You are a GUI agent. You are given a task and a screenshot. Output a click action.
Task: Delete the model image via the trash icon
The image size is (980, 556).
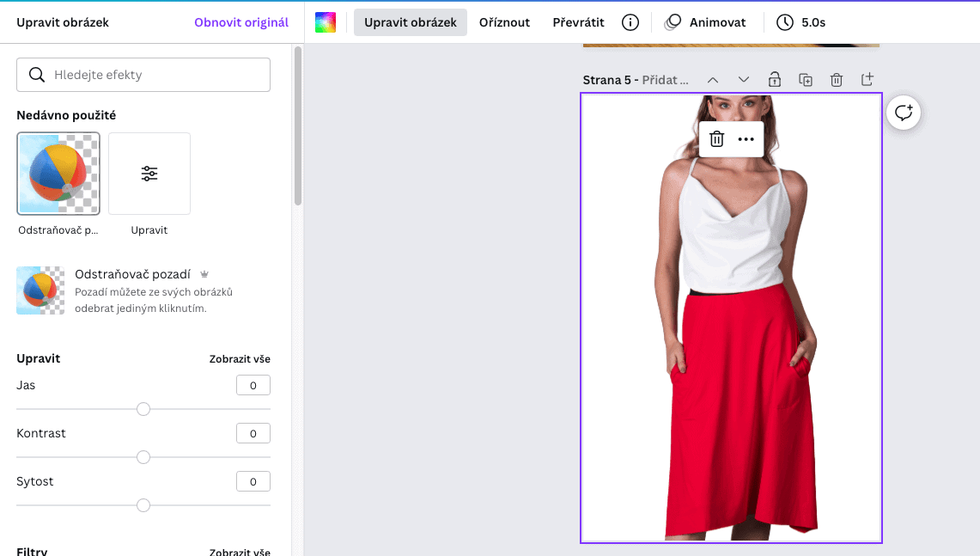coord(715,138)
